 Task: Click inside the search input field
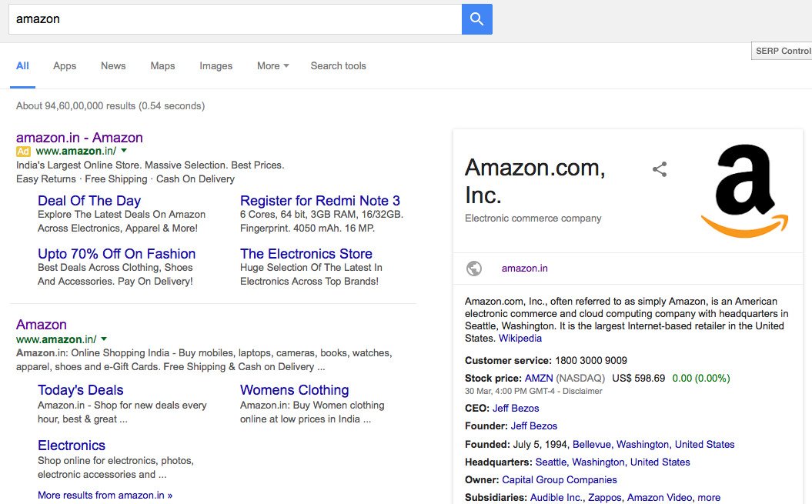231,18
